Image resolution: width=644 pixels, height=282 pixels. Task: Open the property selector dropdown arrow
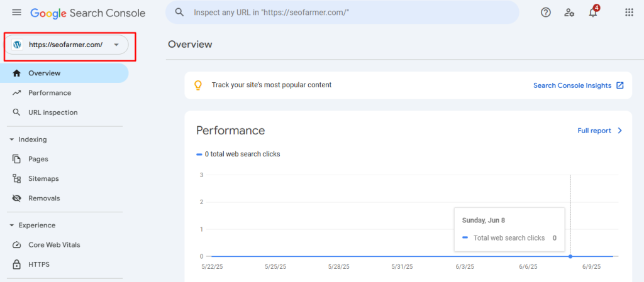click(x=116, y=45)
